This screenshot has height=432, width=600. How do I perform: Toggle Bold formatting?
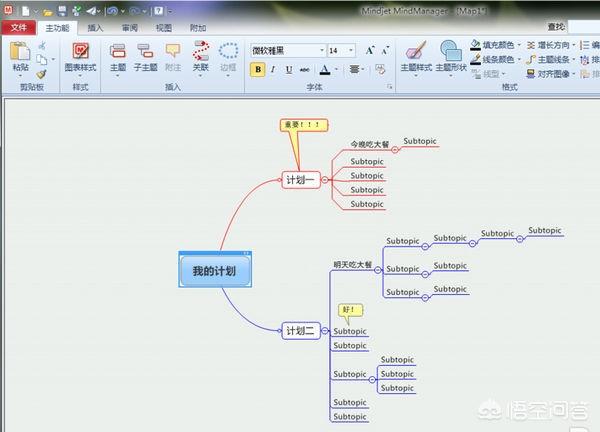pos(258,70)
